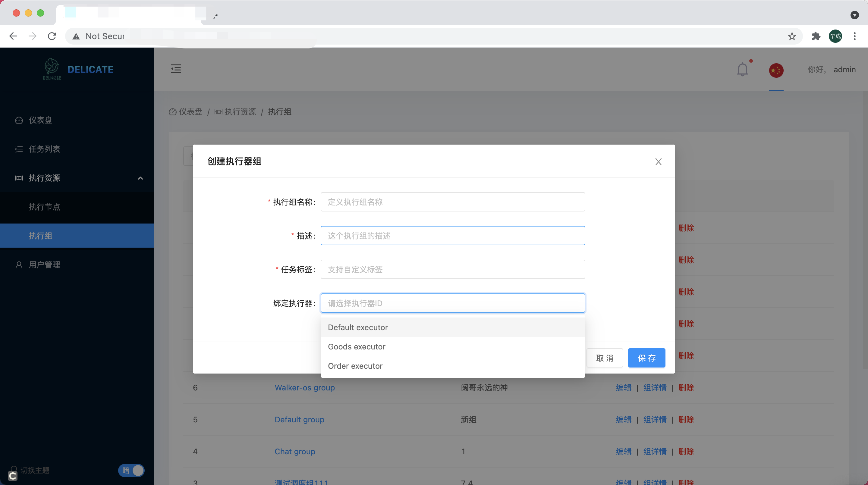
Task: Click the China flag language icon
Action: pos(776,70)
